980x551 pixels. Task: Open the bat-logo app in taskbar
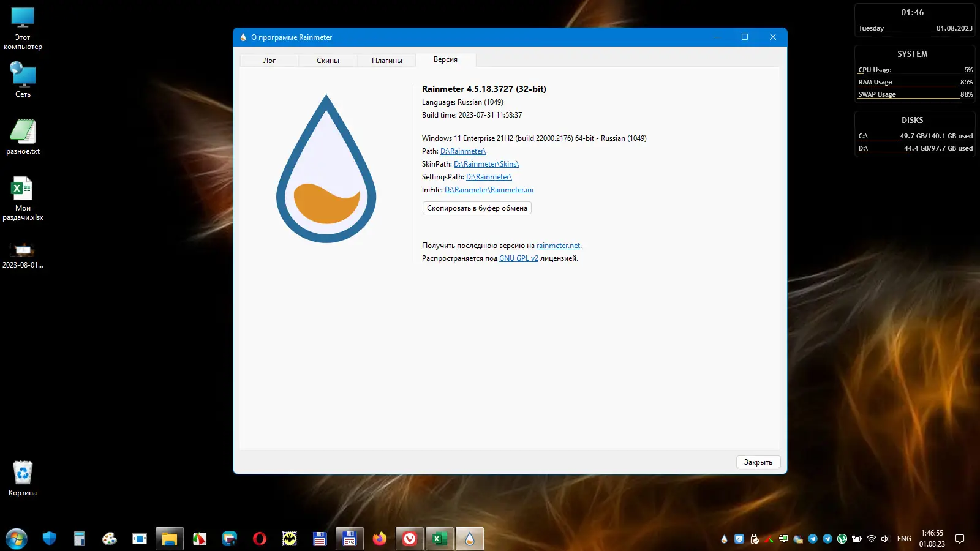290,539
